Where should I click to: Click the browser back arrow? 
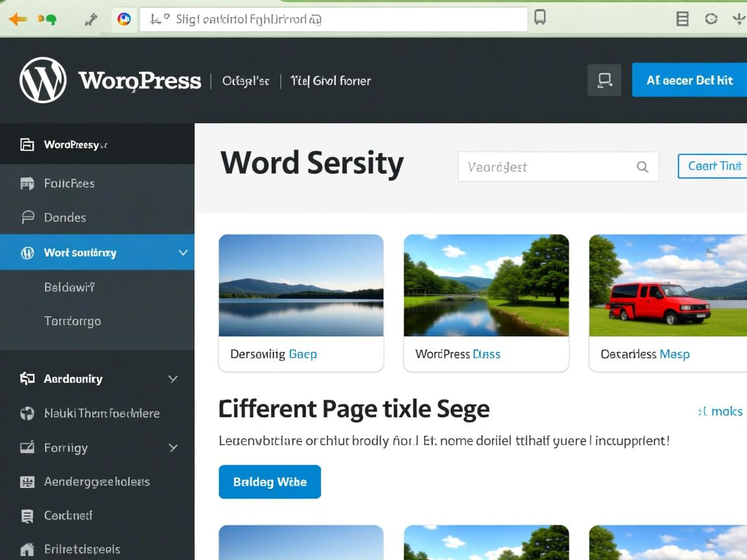coord(18,19)
